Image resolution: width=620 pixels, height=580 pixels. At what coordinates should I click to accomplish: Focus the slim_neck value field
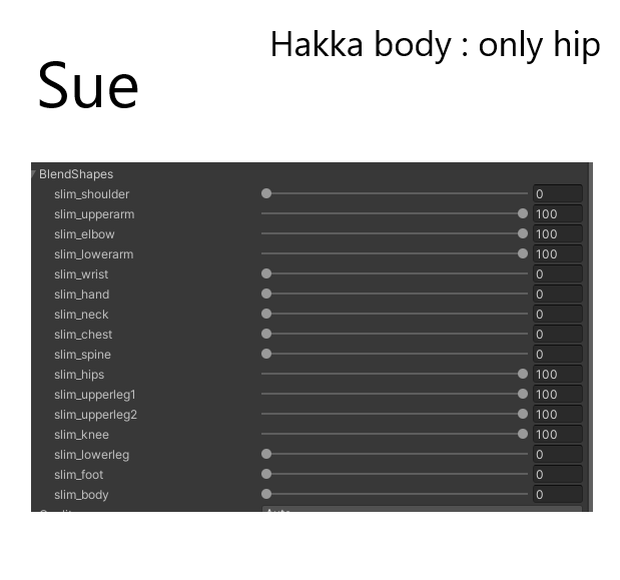(558, 314)
